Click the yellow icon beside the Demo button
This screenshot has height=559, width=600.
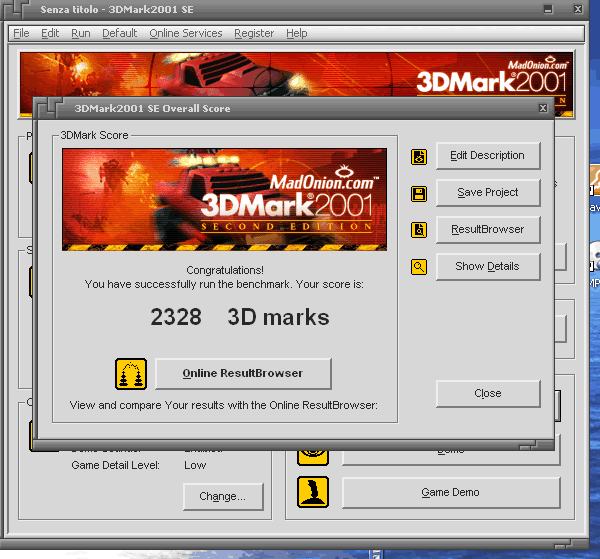(x=313, y=458)
